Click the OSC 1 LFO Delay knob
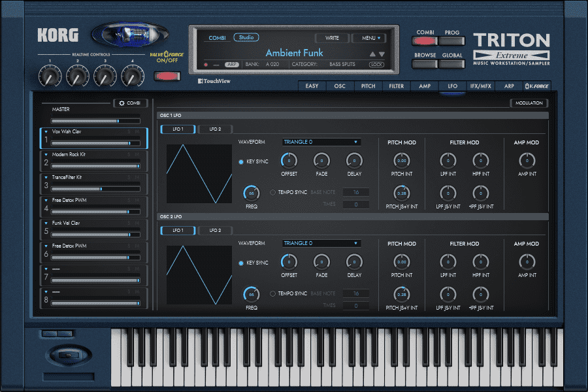Screen dimensions: 588x392 (x=354, y=161)
